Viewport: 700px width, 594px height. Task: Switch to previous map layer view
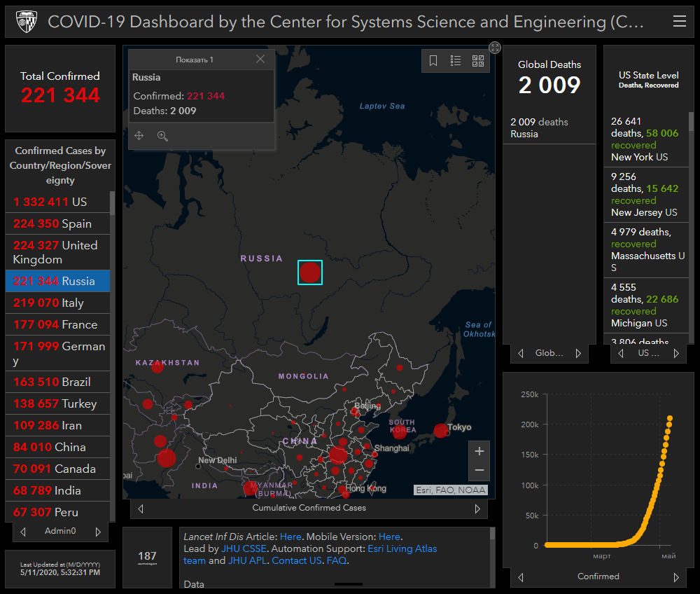[x=141, y=509]
